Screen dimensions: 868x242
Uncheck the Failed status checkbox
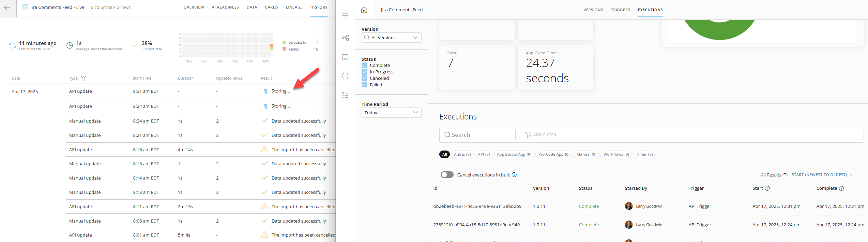(365, 85)
